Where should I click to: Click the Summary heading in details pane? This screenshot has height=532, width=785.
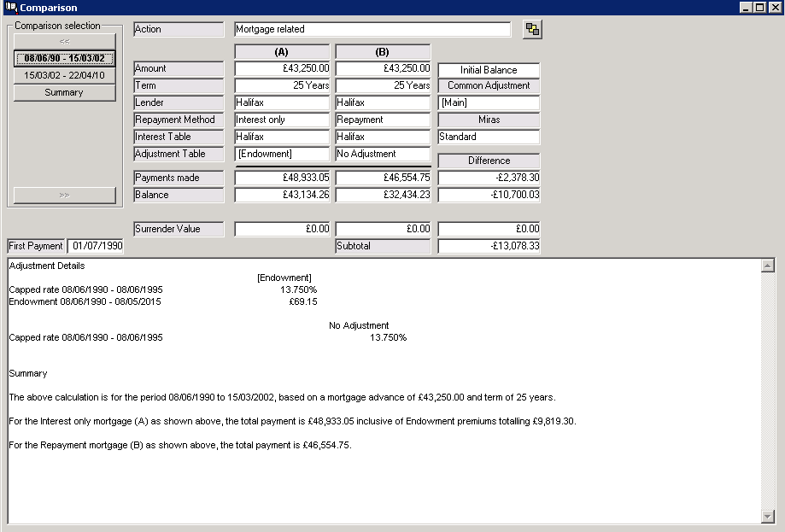point(28,373)
